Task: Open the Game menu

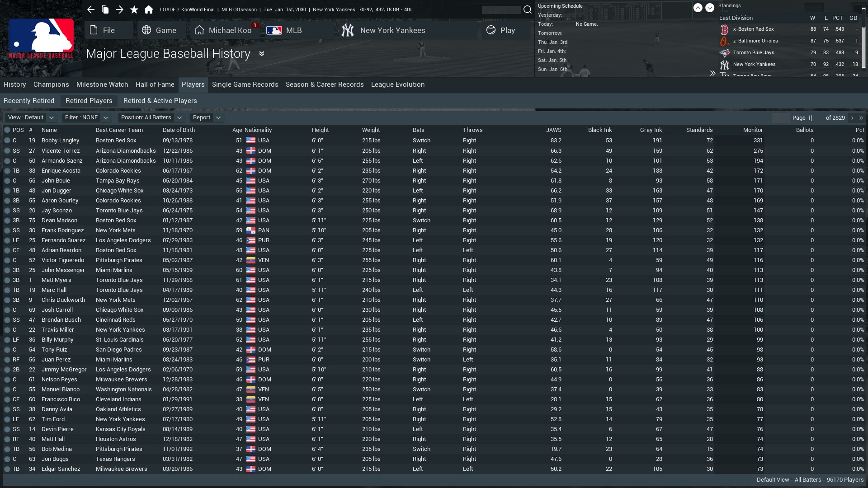Action: coord(162,30)
